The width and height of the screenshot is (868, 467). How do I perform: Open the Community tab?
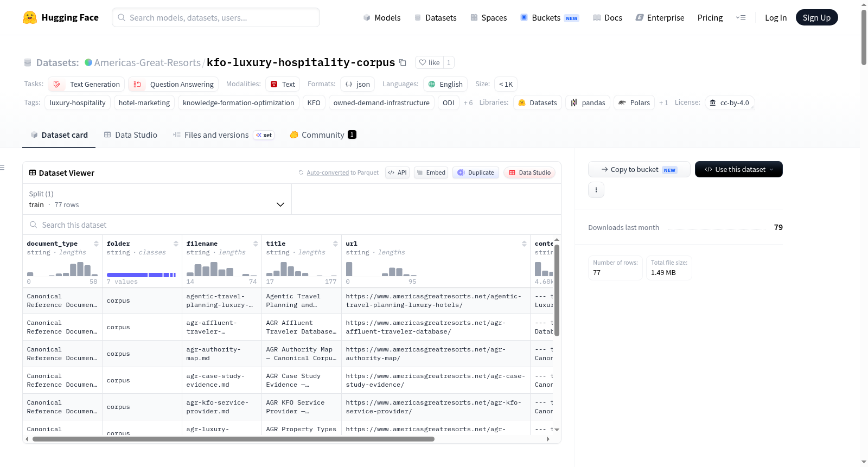323,135
